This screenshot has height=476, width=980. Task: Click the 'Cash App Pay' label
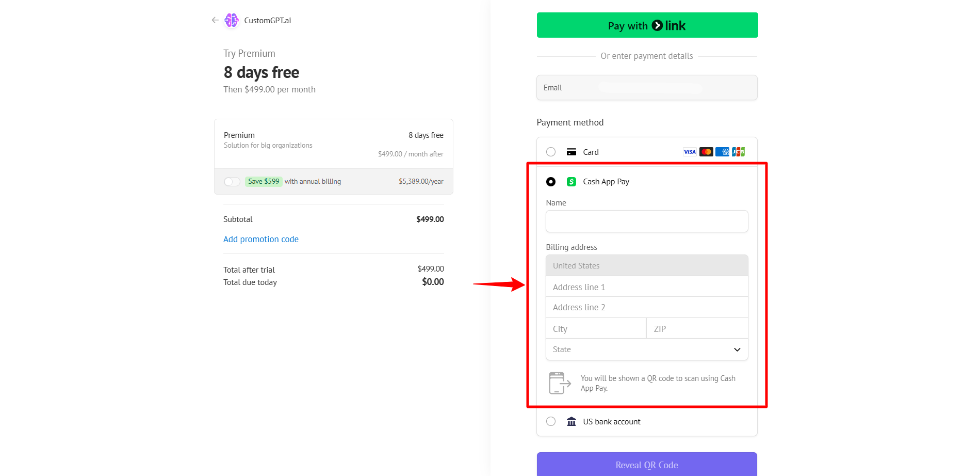coord(606,182)
